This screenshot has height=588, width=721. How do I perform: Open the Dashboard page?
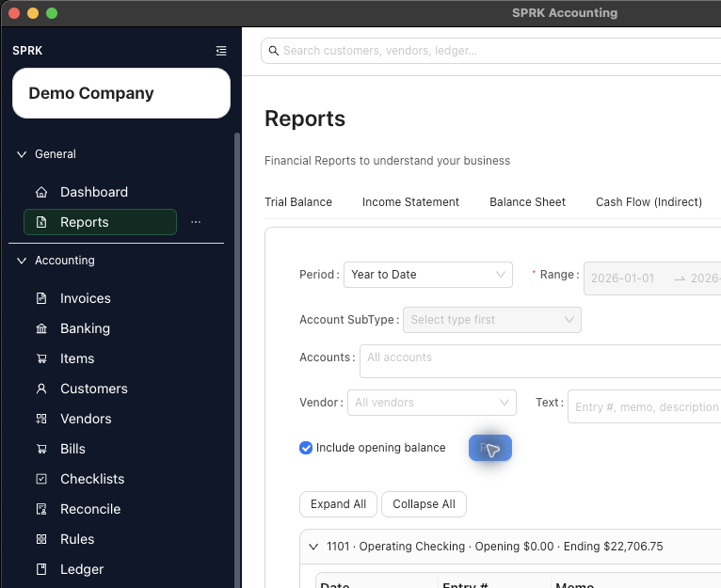[94, 192]
